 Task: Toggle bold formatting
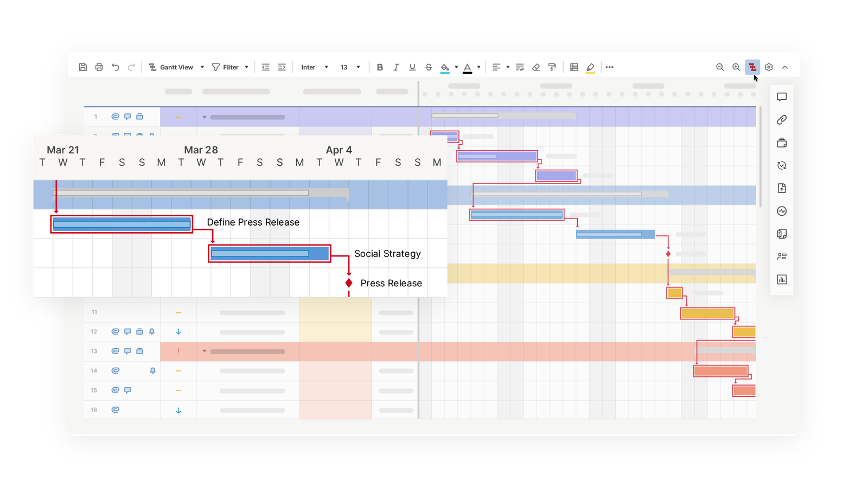[380, 67]
